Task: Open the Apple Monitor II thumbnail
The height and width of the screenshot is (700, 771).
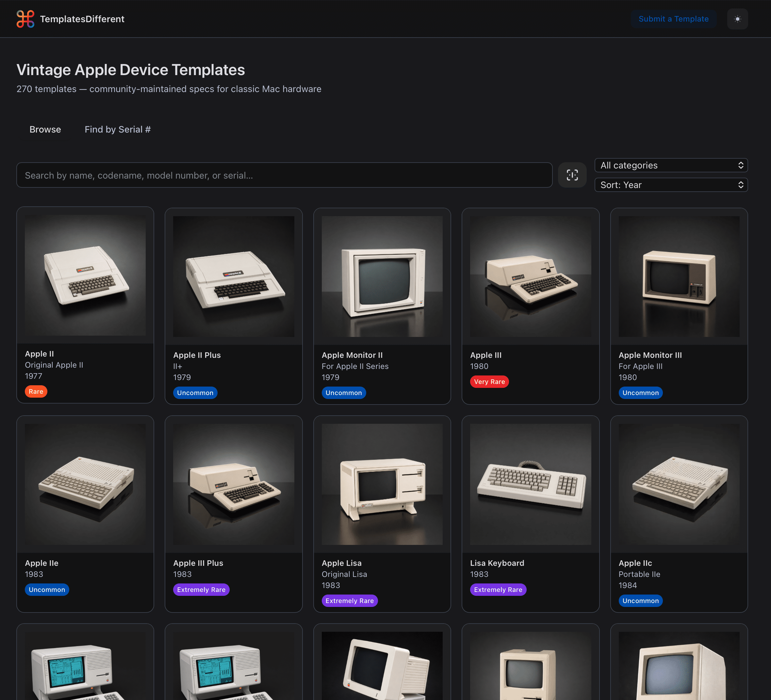Action: tap(382, 277)
